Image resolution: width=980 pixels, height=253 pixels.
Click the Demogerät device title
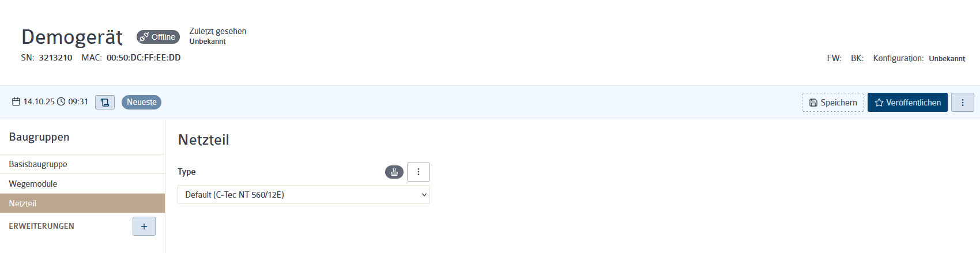72,37
